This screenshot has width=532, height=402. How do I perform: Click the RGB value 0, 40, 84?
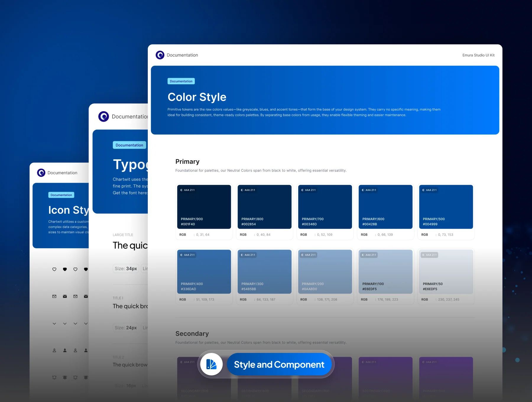(264, 235)
